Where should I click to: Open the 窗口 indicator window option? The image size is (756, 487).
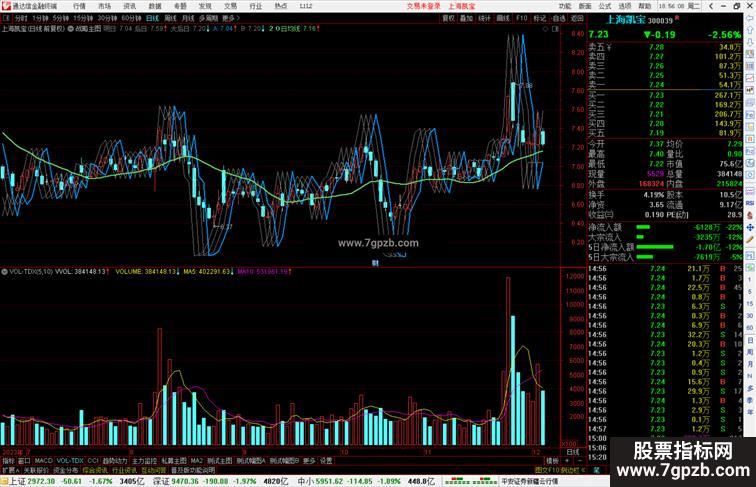[24, 461]
